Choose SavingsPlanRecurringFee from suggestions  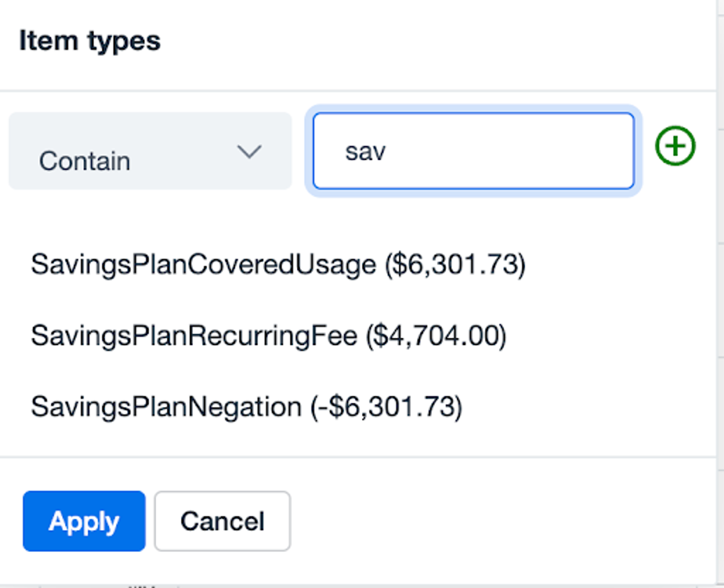pos(268,336)
